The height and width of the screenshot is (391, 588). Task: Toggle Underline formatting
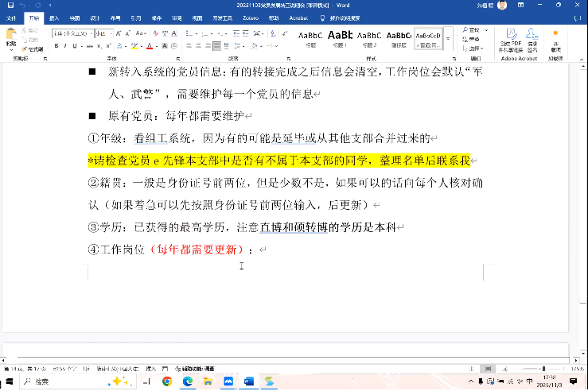pos(76,46)
